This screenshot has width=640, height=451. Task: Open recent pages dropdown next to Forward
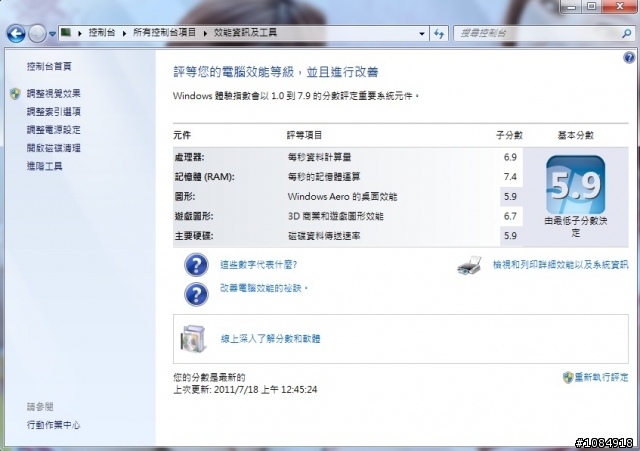point(52,34)
